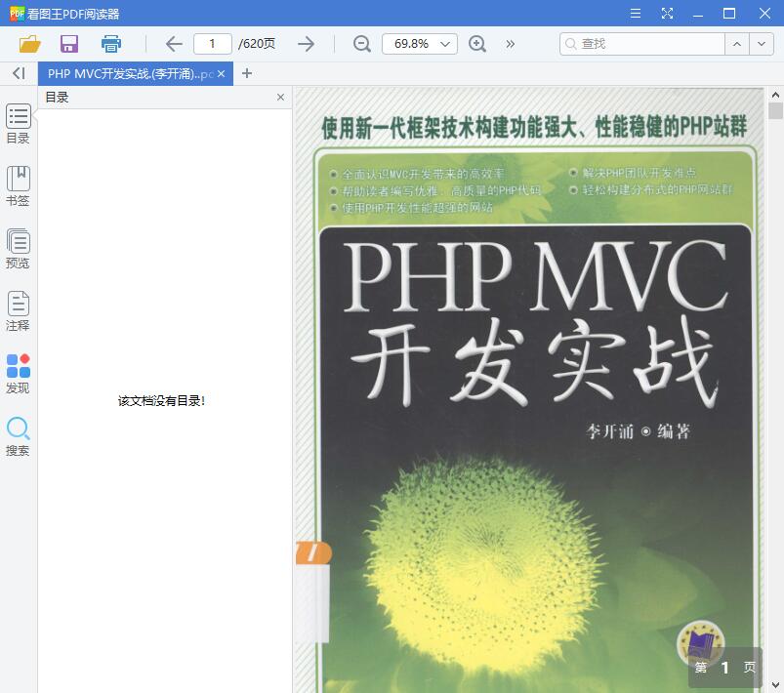Open the 书签 (bookmarks) panel
784x693 pixels.
point(18,183)
